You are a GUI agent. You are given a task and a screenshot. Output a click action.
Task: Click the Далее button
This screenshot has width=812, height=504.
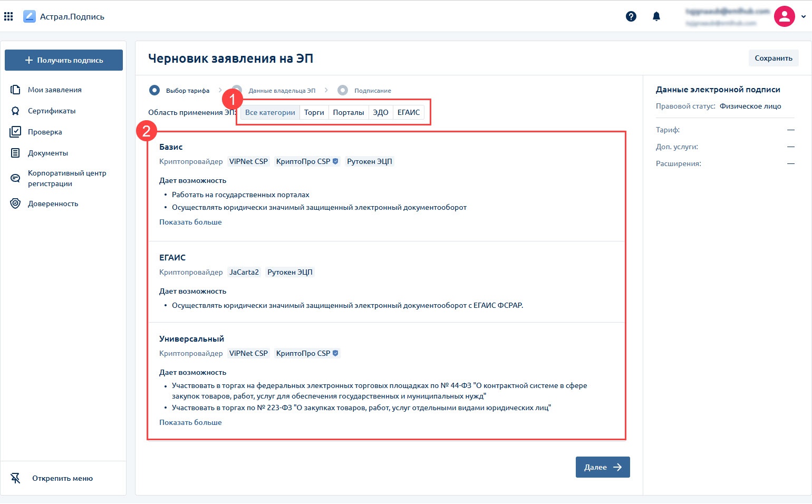tap(603, 467)
